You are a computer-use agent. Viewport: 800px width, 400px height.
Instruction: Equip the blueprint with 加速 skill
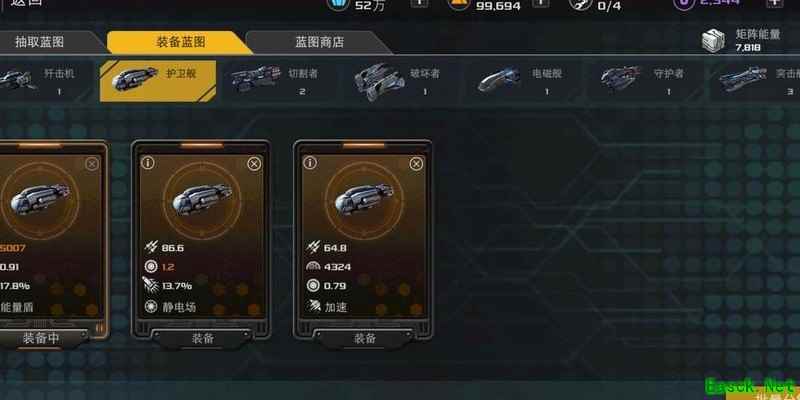point(364,338)
